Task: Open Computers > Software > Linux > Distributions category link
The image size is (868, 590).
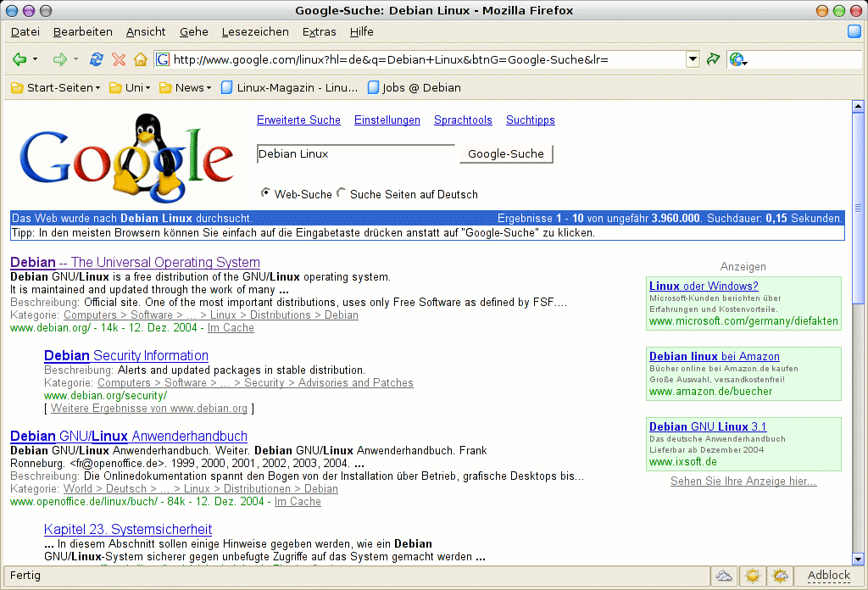Action: [x=211, y=315]
